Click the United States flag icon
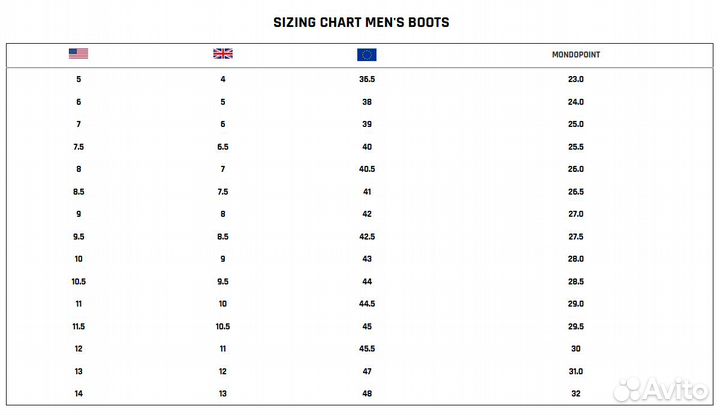The height and width of the screenshot is (415, 720). tap(78, 54)
